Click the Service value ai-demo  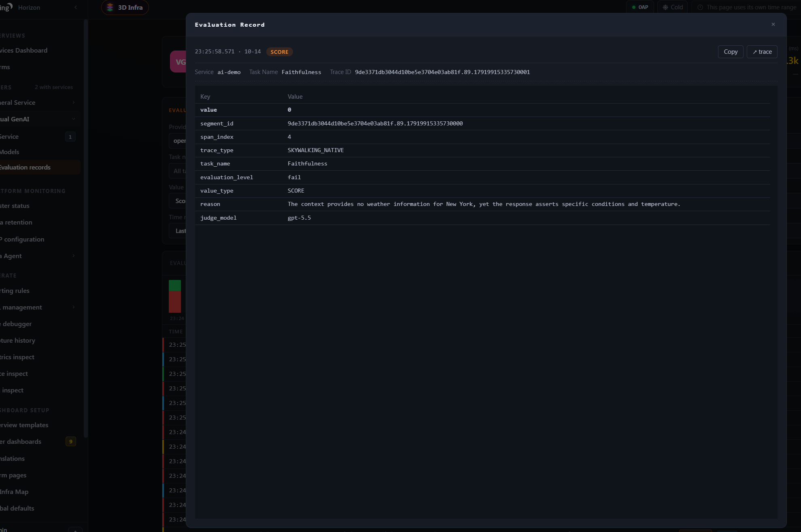[x=229, y=72]
